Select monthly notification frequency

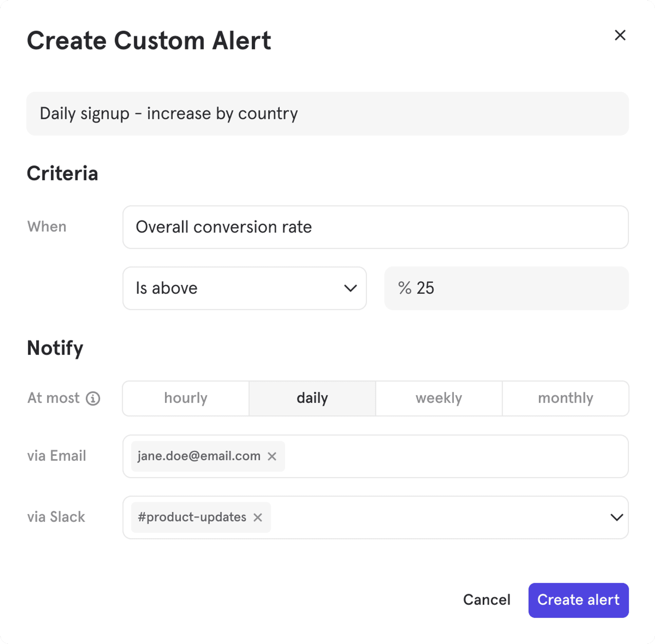point(565,398)
